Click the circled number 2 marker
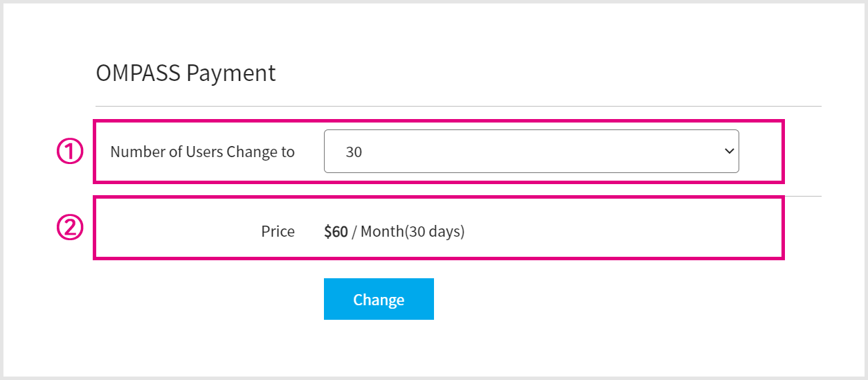This screenshot has width=868, height=380. coord(69,228)
